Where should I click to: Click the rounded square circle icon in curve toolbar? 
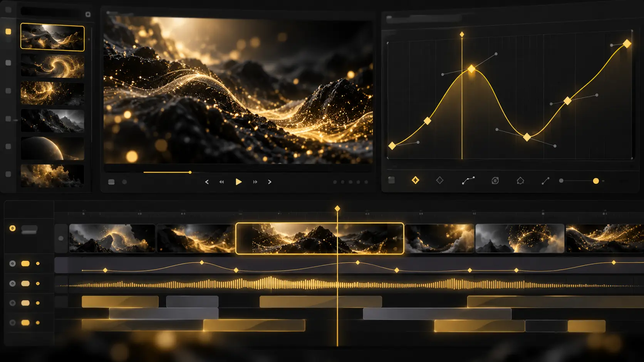click(x=495, y=180)
